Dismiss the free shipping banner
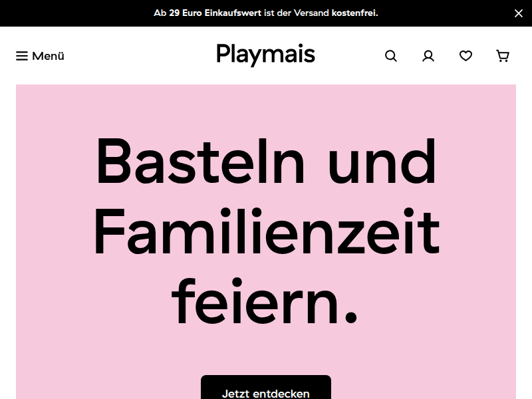Viewport: 532px width, 399px height. (x=519, y=13)
